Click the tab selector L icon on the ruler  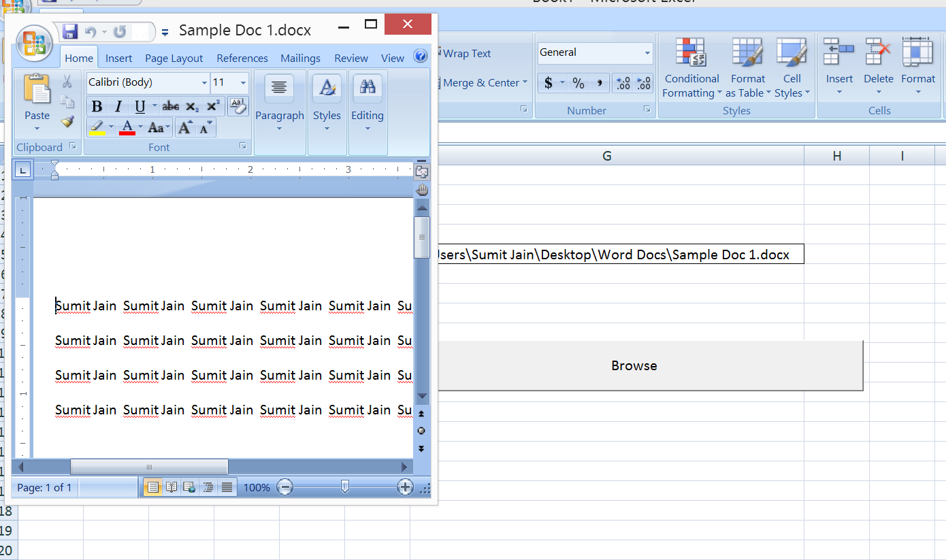[23, 169]
